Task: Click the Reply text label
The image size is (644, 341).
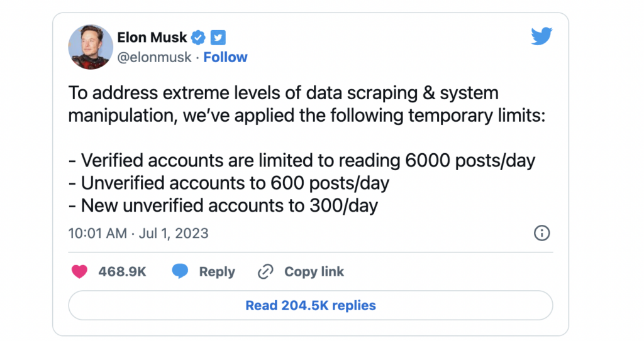Action: [217, 272]
